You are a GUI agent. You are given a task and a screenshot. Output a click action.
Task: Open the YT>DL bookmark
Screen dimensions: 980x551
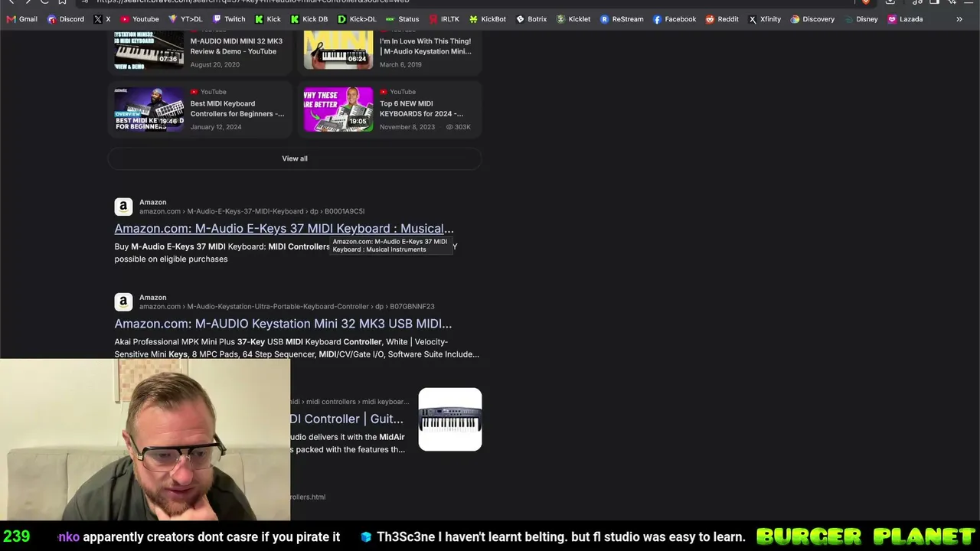pyautogui.click(x=185, y=19)
